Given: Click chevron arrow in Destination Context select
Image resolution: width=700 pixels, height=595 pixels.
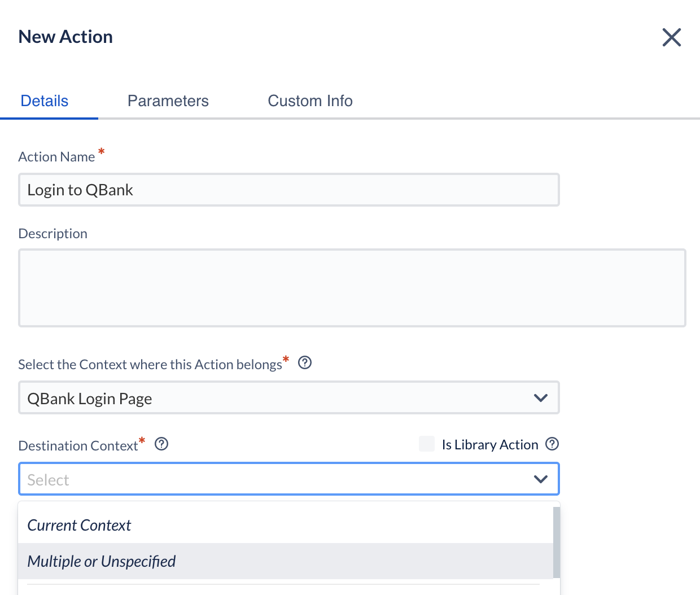Looking at the screenshot, I should click(x=540, y=479).
